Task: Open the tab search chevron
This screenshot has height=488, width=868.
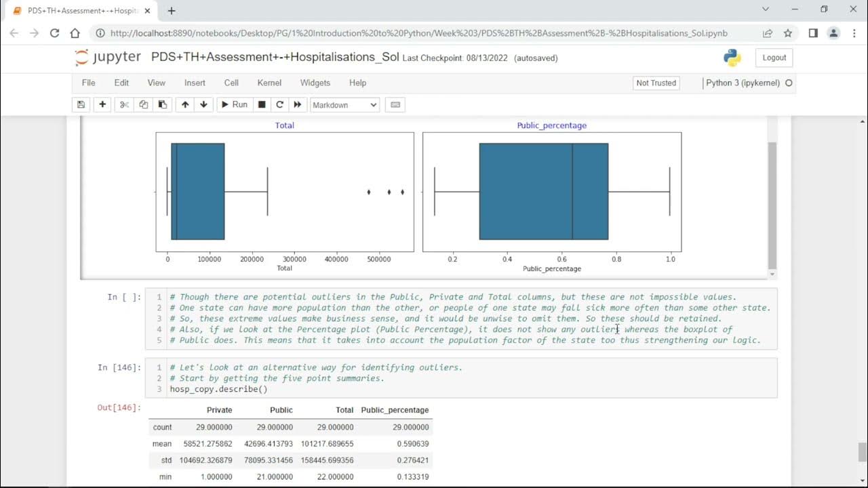Action: coord(766,9)
